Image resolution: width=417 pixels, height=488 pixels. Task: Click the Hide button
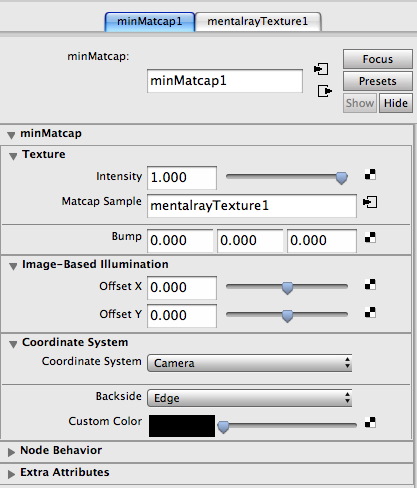pyautogui.click(x=396, y=103)
